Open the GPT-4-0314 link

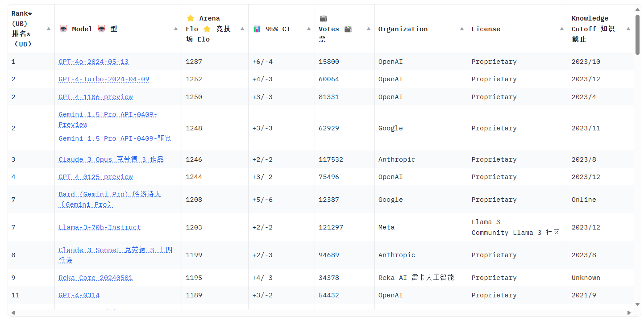(x=79, y=295)
